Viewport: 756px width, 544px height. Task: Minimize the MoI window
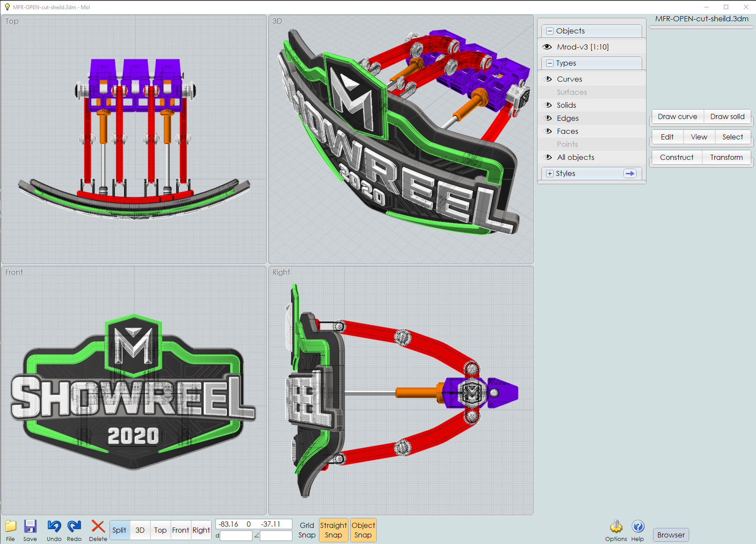(706, 7)
